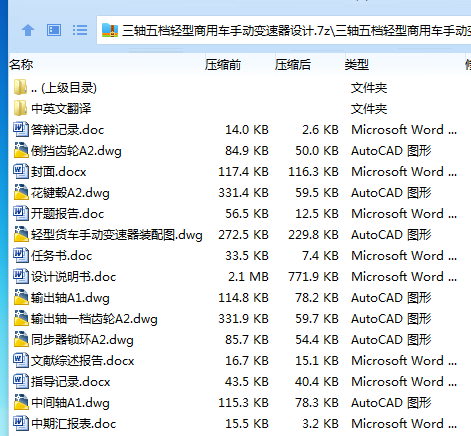Click 文件夹 type of 中英文翻译 row
This screenshot has width=471, height=436.
click(x=369, y=109)
